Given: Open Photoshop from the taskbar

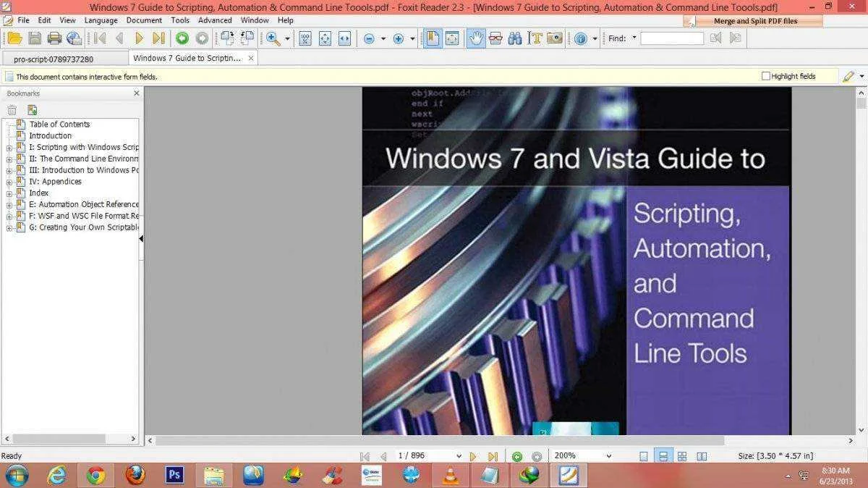Looking at the screenshot, I should (x=174, y=475).
